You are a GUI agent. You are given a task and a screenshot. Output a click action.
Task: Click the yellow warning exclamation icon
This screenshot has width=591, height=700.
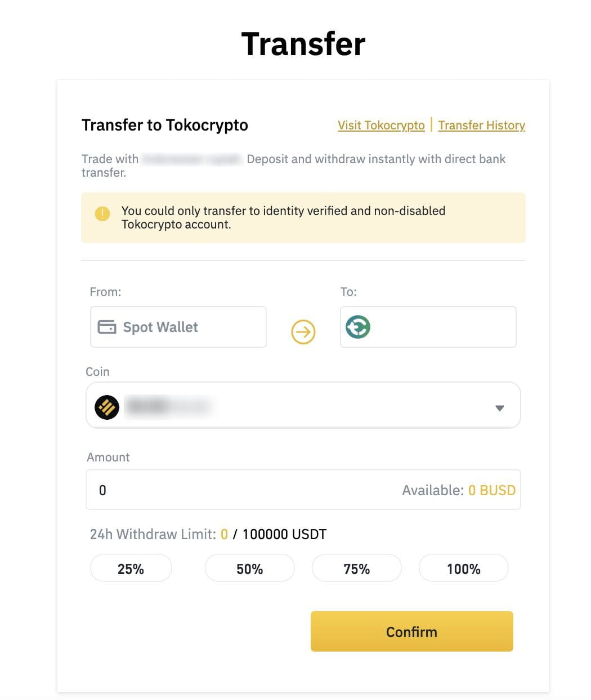(102, 214)
